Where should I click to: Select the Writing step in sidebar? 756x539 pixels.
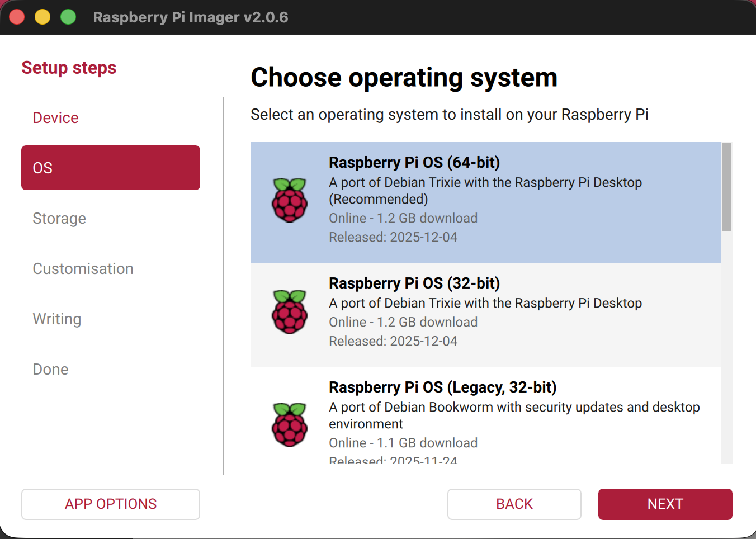point(57,319)
